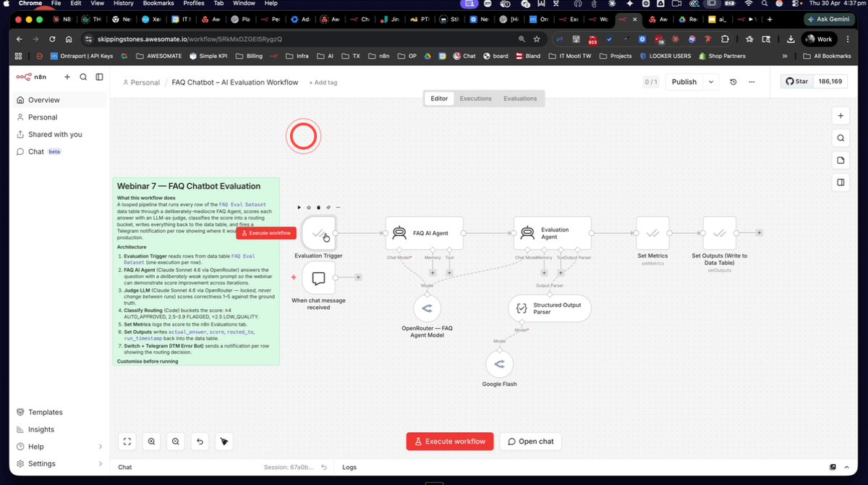This screenshot has height=485, width=868.
Task: Zoom in on the canvas
Action: coord(151,441)
